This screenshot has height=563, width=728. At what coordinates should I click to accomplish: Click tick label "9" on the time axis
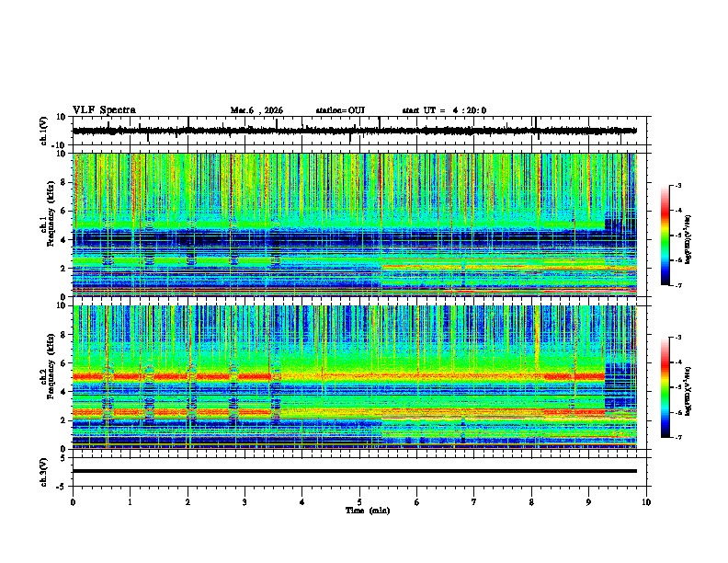pyautogui.click(x=588, y=502)
